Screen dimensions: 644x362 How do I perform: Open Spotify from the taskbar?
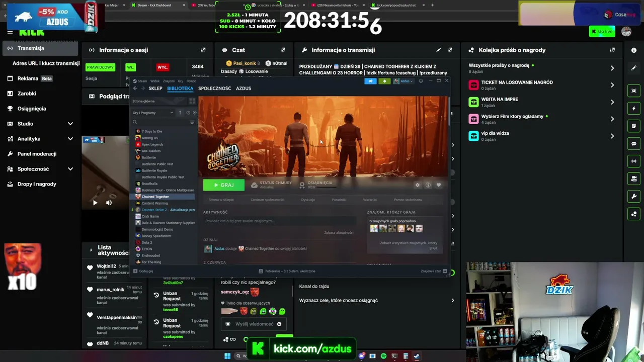383,356
